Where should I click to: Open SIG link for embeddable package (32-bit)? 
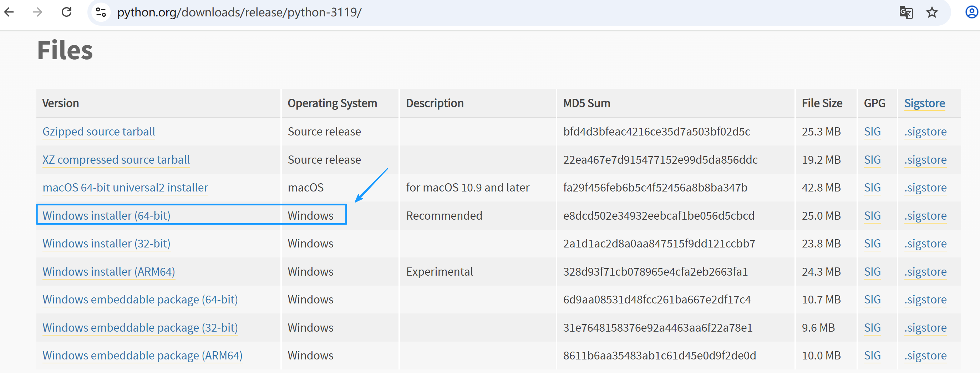pyautogui.click(x=872, y=327)
